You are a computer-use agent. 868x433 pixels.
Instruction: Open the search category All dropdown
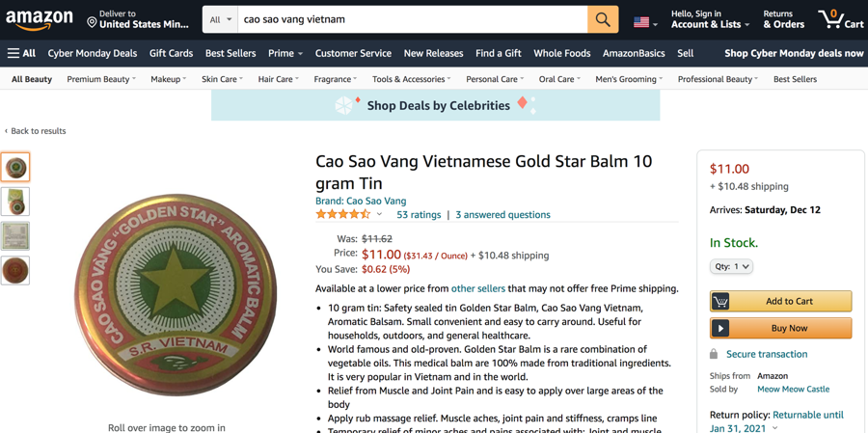tap(221, 19)
